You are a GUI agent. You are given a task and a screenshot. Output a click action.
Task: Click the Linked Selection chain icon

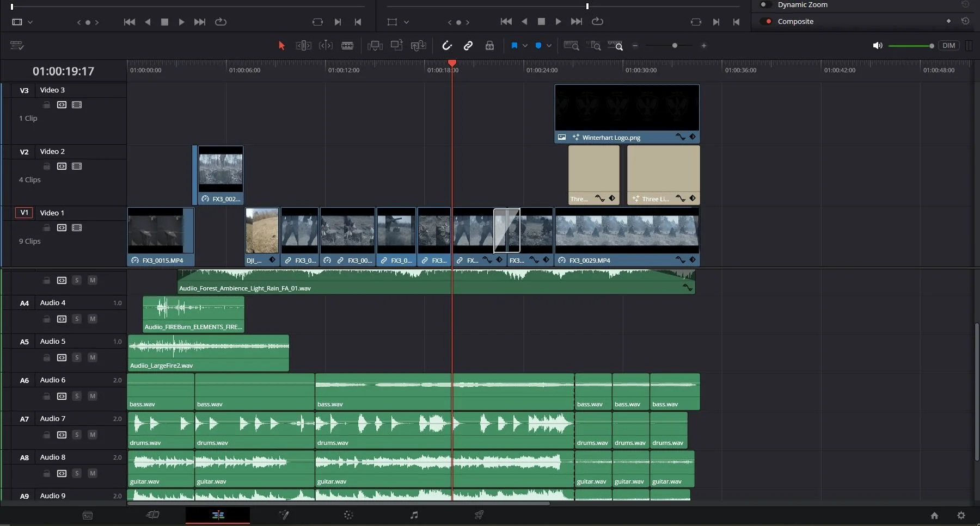[468, 46]
